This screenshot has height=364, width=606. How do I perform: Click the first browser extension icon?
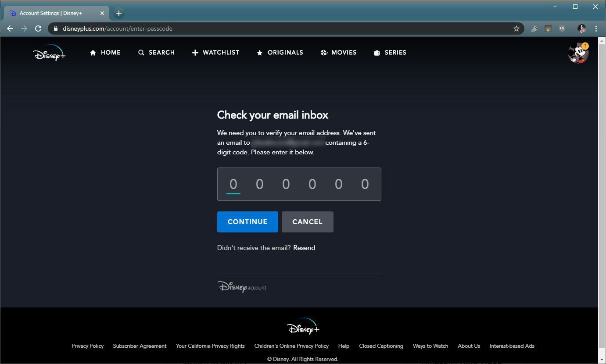534,29
